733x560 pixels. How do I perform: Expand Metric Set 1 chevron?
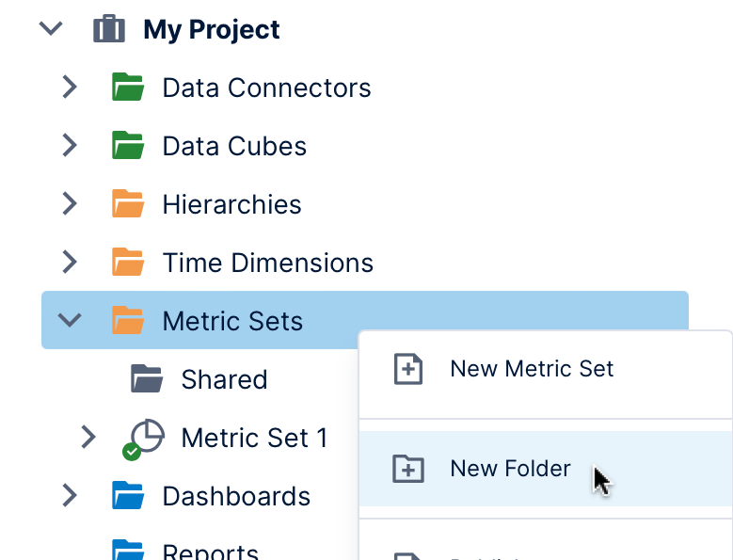click(88, 437)
